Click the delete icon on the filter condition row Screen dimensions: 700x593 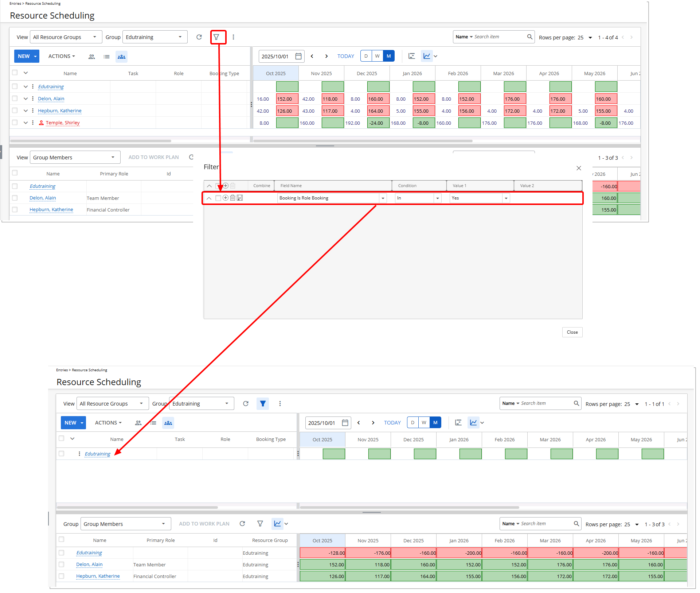(x=233, y=198)
